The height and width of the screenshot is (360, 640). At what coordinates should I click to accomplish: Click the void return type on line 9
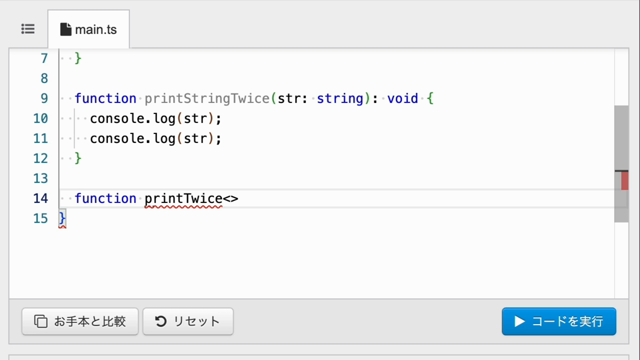pyautogui.click(x=402, y=98)
